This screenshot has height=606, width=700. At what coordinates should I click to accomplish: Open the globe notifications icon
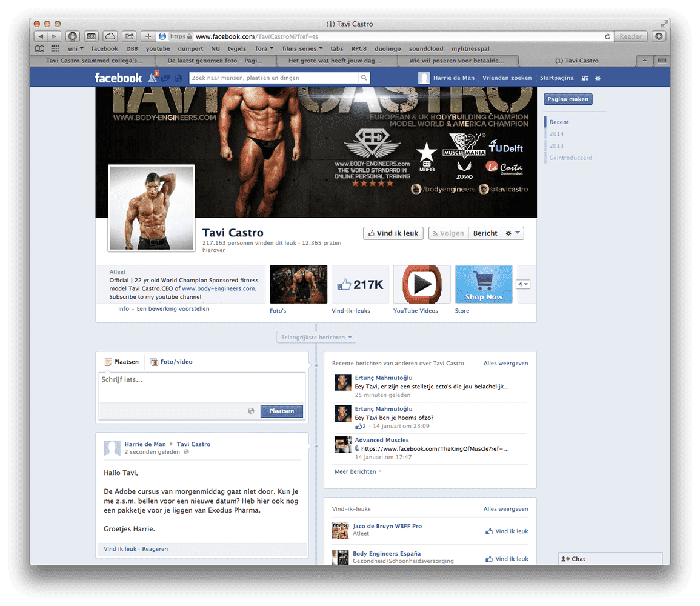click(178, 78)
